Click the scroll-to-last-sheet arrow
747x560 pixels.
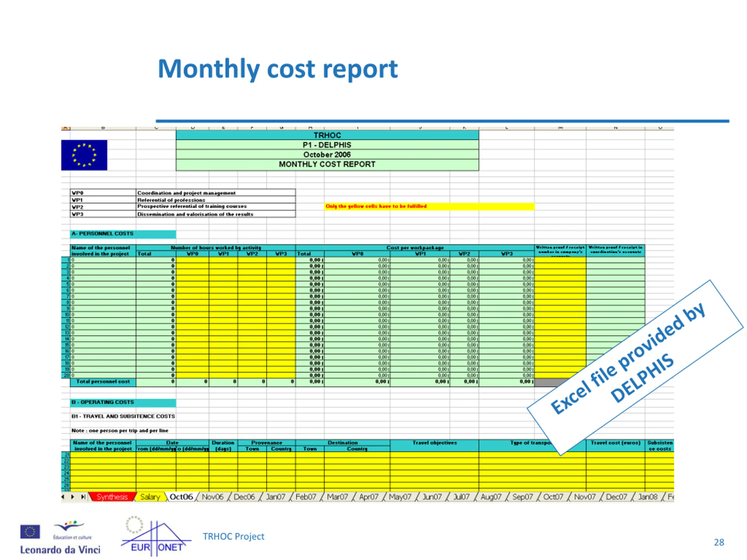point(83,496)
